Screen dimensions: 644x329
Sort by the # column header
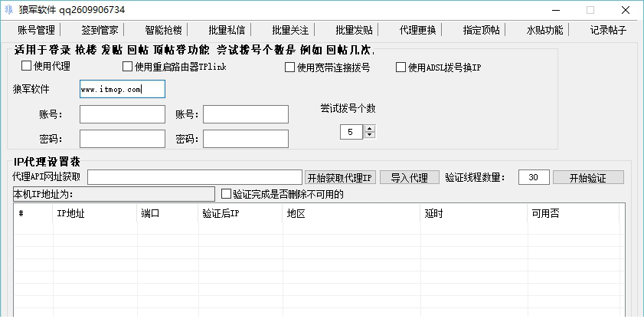point(34,214)
